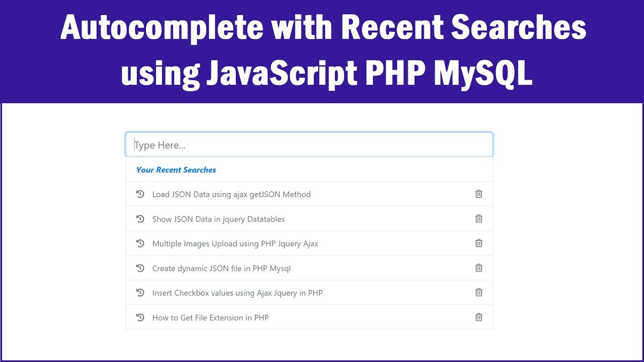Viewport: 644px width, 362px height.
Task: Click history icon beside "Insert Checkbox values" row
Action: coord(140,293)
